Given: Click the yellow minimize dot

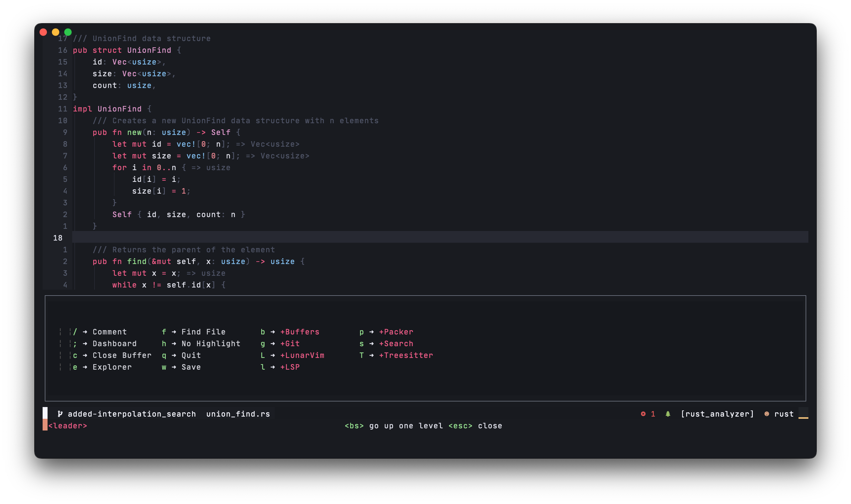Looking at the screenshot, I should [55, 32].
